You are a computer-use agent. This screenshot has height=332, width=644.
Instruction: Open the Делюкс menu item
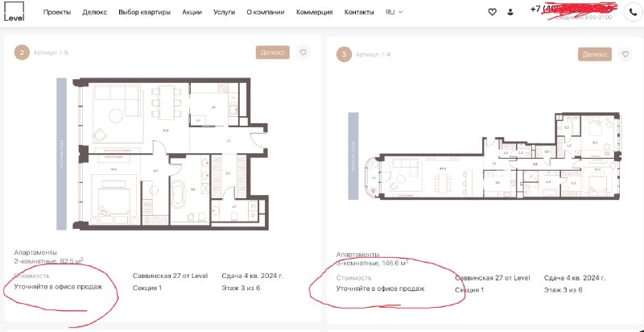coord(94,12)
